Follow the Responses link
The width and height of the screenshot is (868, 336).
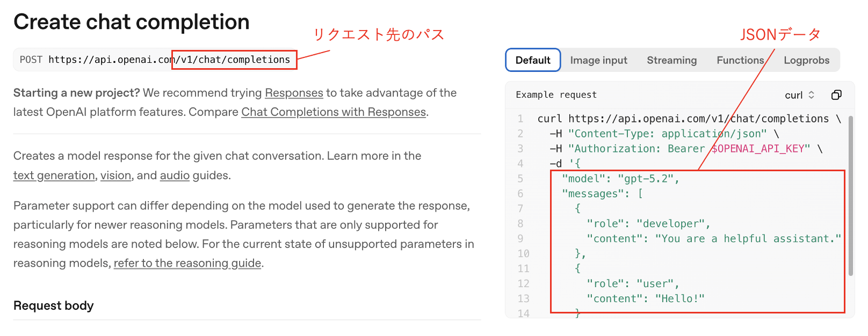tap(294, 93)
